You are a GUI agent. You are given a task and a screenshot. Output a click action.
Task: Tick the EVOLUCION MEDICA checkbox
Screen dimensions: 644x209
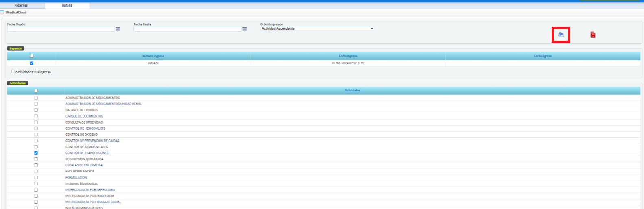tap(36, 171)
